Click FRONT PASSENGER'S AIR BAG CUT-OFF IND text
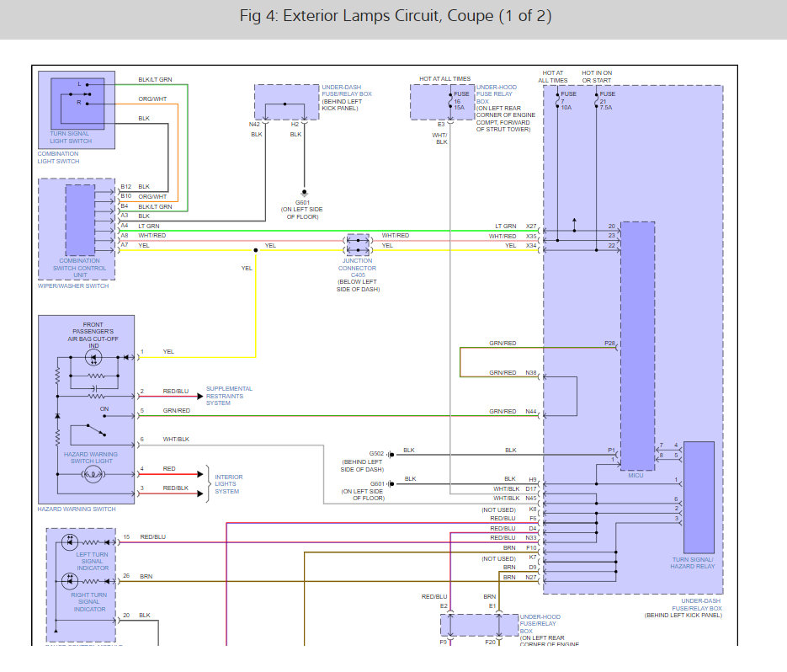787x672 pixels. tap(93, 335)
